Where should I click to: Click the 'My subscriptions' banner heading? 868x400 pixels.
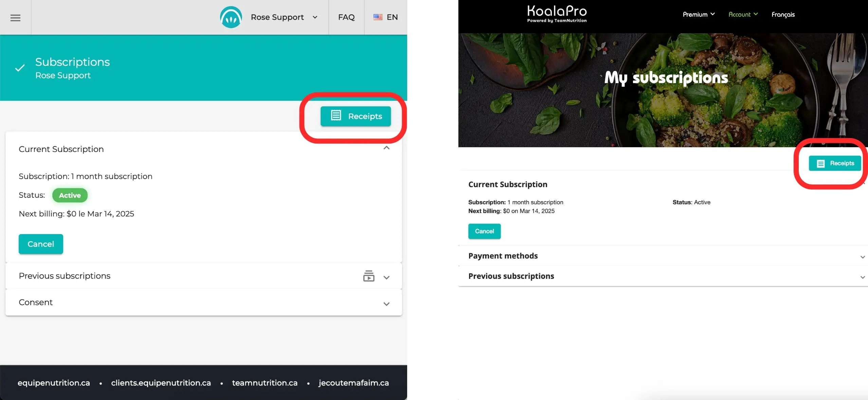[x=666, y=78]
